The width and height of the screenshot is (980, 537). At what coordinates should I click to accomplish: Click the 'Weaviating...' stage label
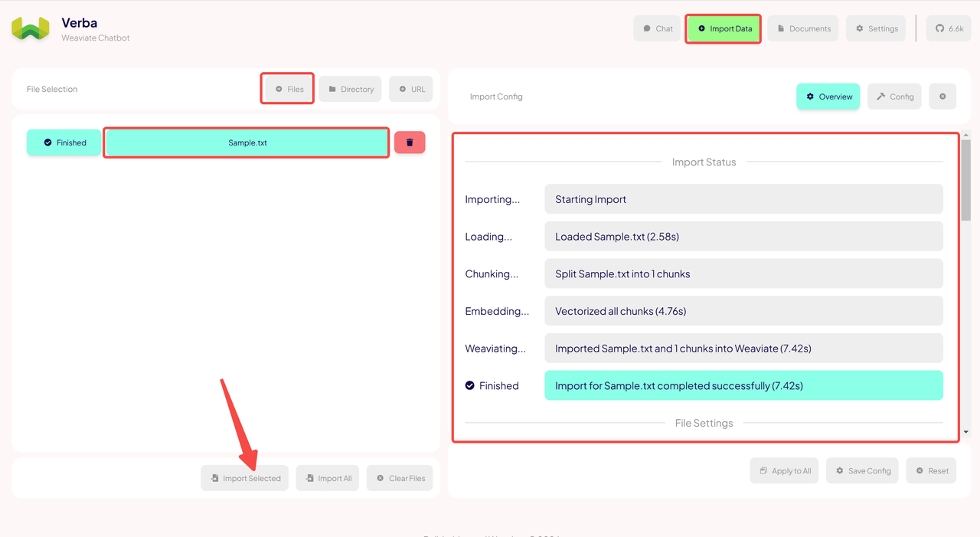click(x=495, y=349)
